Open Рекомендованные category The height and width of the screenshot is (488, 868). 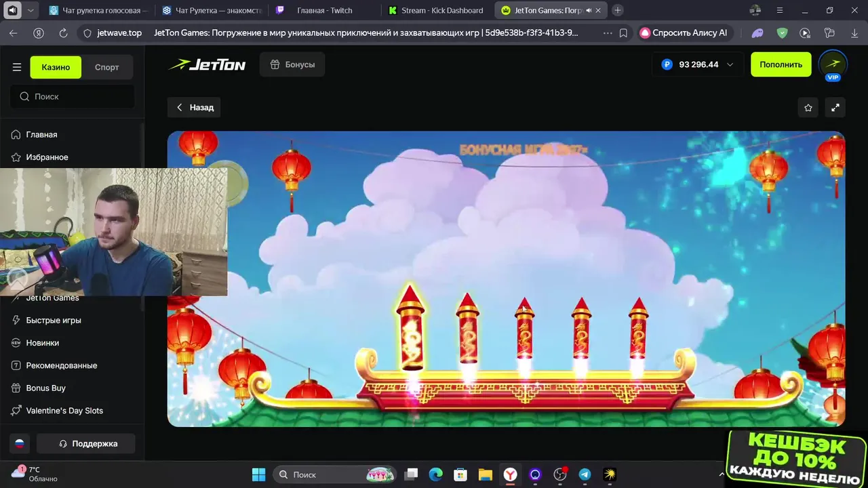pyautogui.click(x=61, y=365)
